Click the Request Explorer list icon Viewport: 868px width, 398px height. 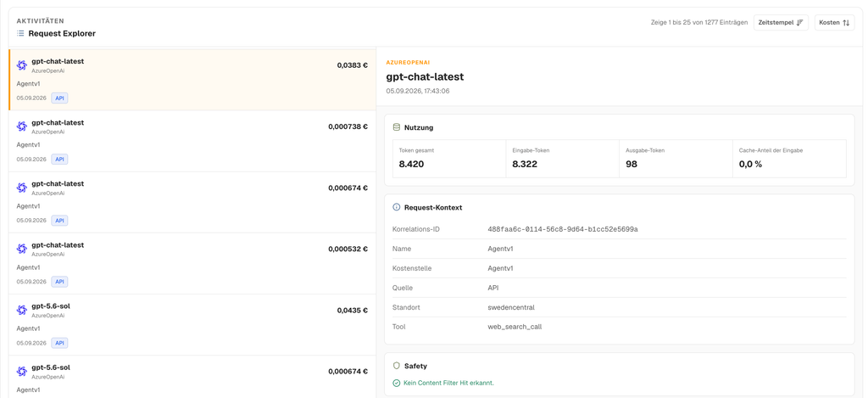20,34
